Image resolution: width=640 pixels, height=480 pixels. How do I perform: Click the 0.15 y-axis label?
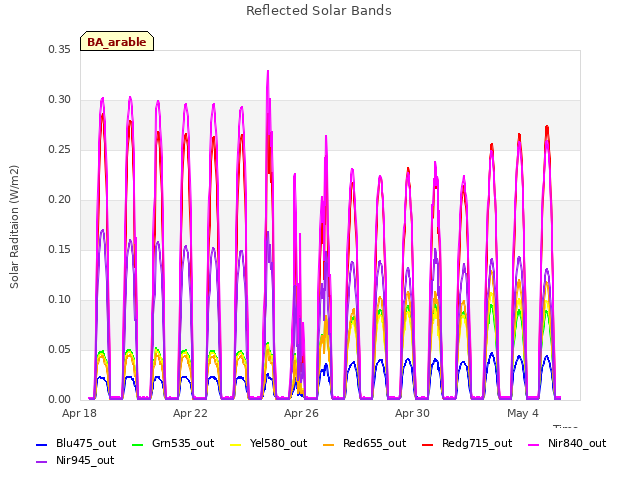click(60, 250)
